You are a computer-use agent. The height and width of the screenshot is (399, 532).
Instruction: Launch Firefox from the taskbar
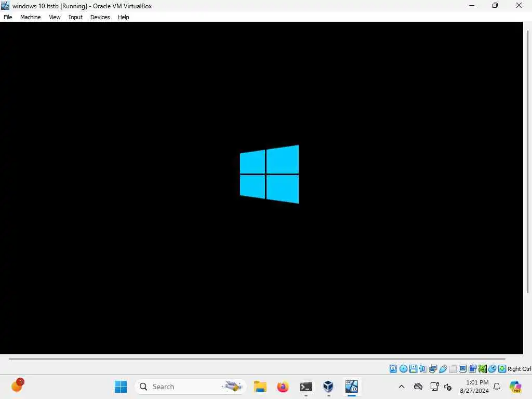coord(283,387)
